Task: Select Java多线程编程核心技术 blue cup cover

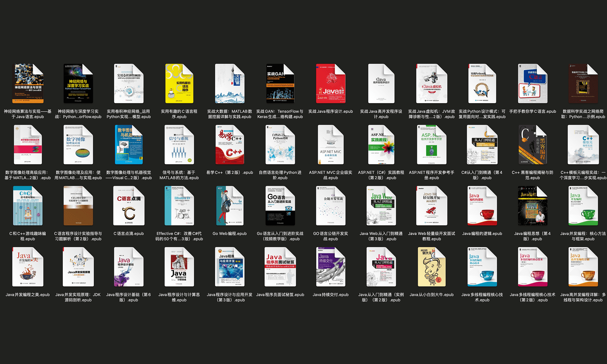Action: (482, 267)
